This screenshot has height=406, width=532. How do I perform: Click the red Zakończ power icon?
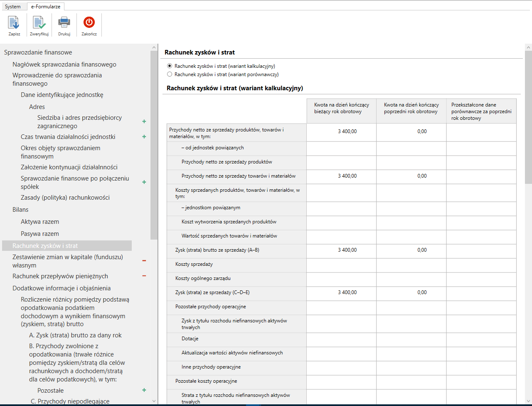pos(89,22)
